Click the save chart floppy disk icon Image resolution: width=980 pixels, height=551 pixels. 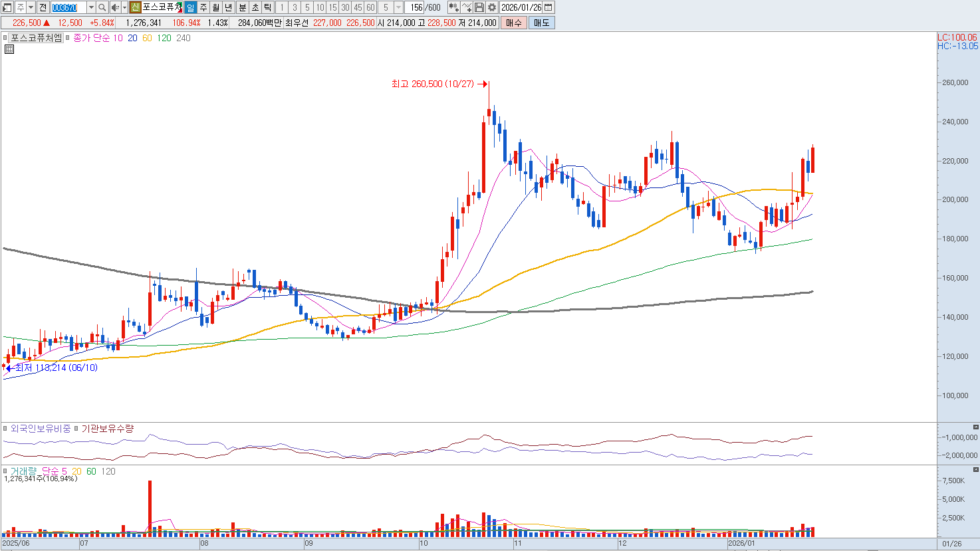point(479,7)
